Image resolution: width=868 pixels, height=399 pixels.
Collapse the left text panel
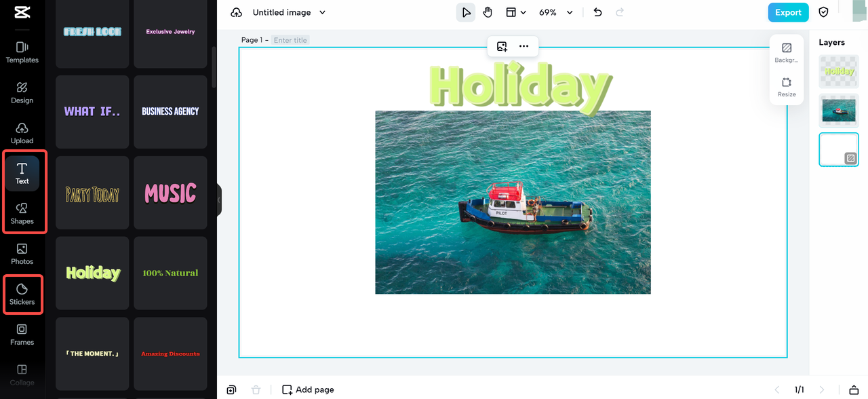(x=219, y=199)
